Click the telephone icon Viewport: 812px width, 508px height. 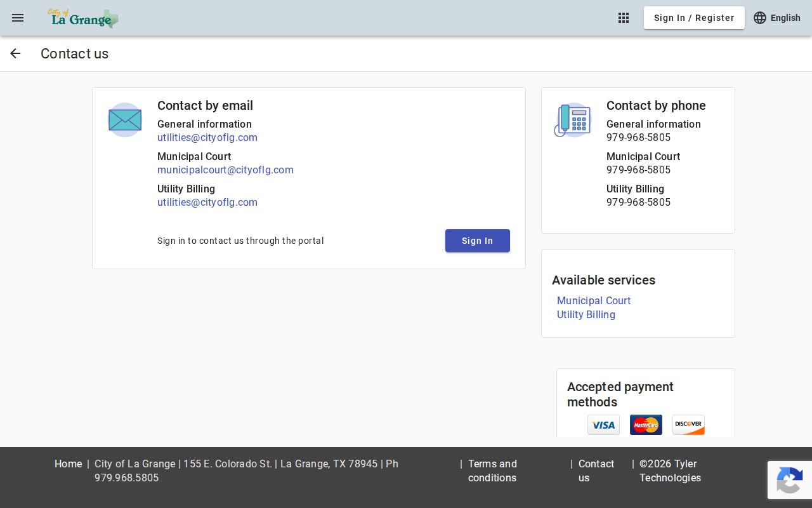[x=573, y=120]
